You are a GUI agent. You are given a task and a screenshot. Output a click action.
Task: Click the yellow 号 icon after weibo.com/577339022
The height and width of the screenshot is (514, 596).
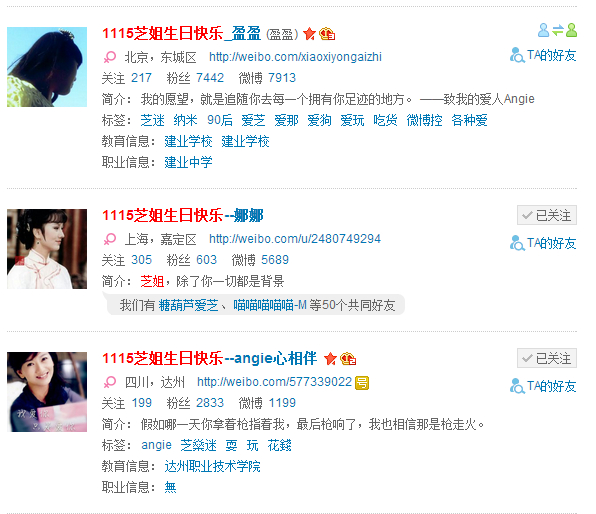coord(362,382)
